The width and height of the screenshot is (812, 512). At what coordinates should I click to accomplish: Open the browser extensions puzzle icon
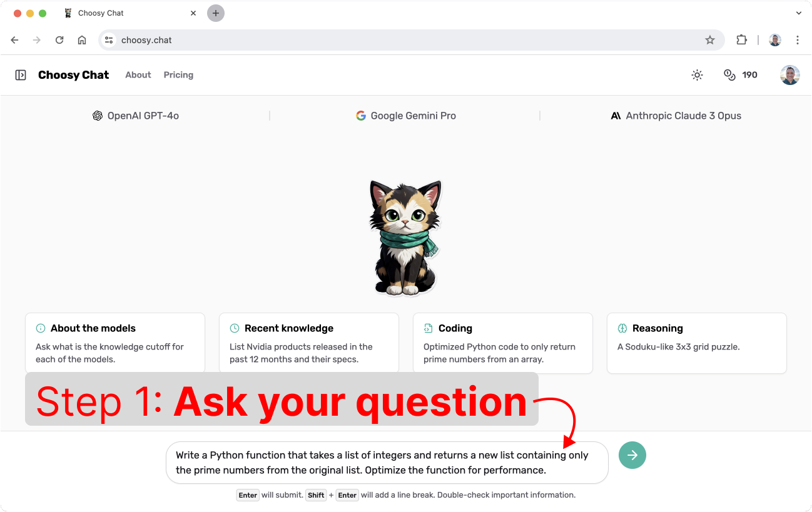tap(741, 40)
